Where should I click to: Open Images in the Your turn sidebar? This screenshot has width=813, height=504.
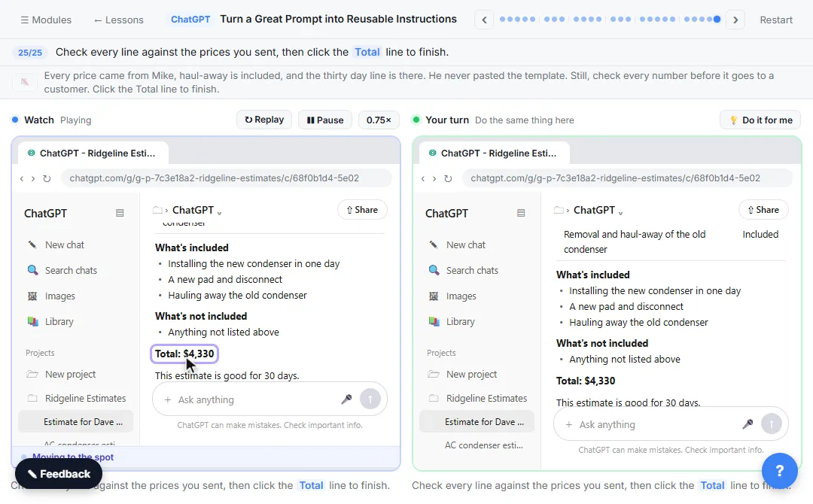(477, 296)
